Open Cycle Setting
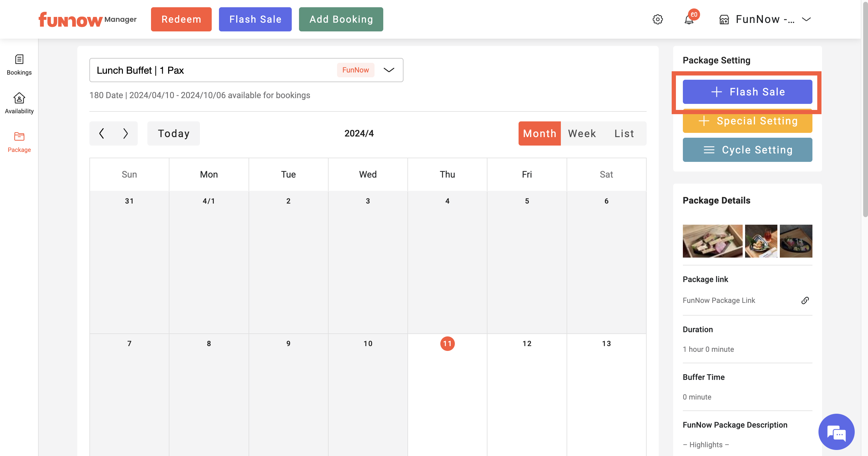 coord(747,150)
